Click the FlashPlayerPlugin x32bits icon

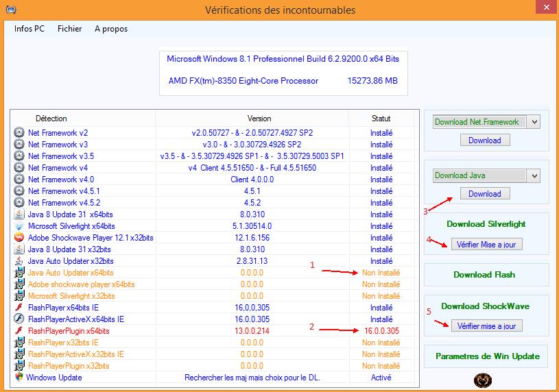click(x=19, y=366)
